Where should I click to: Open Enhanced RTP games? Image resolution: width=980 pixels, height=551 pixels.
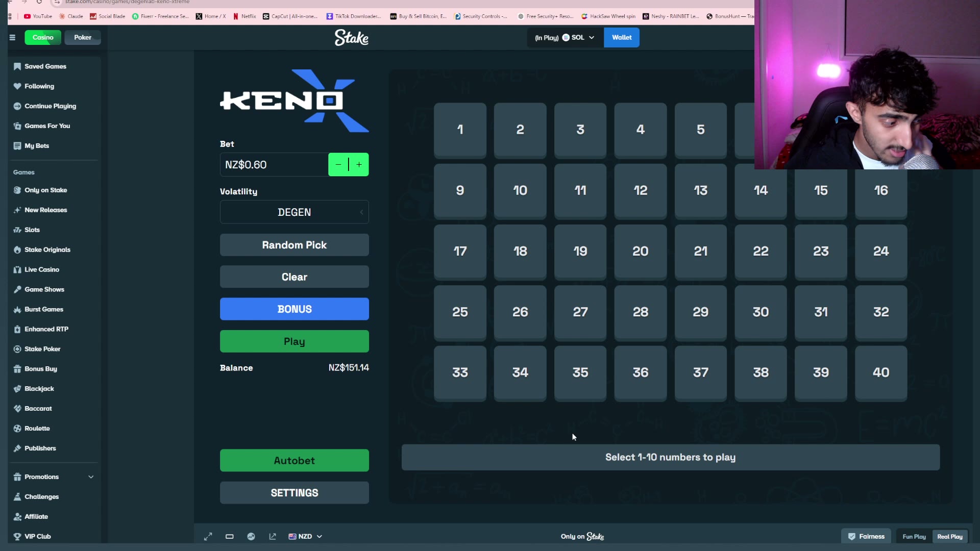point(46,330)
